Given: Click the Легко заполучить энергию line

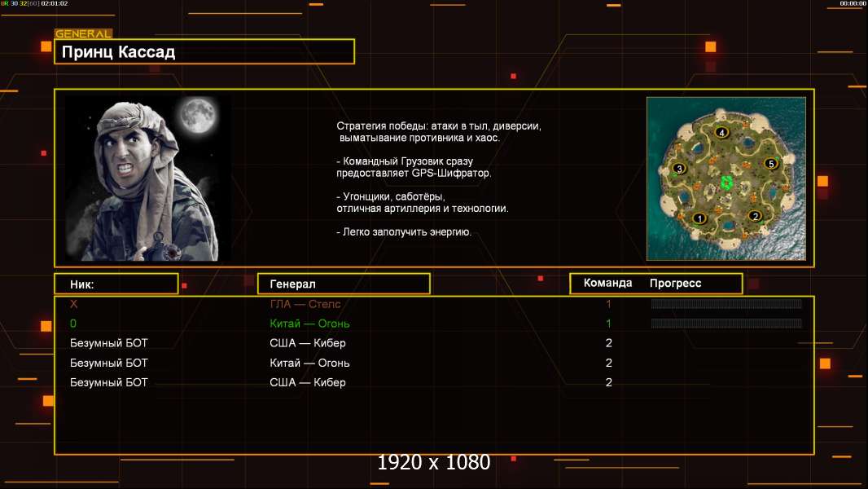Looking at the screenshot, I should pos(404,232).
